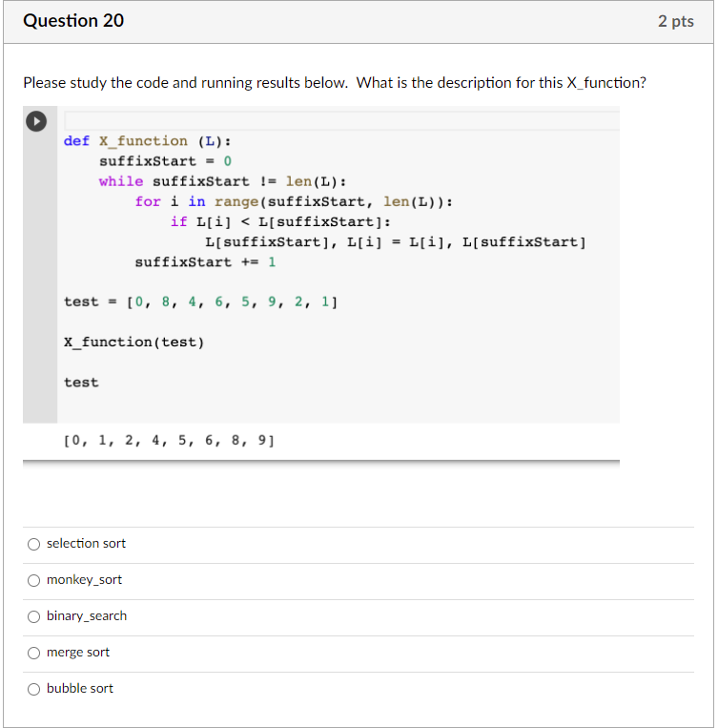Image resolution: width=718 pixels, height=728 pixels.
Task: Click the test list assignment line
Action: (x=200, y=302)
